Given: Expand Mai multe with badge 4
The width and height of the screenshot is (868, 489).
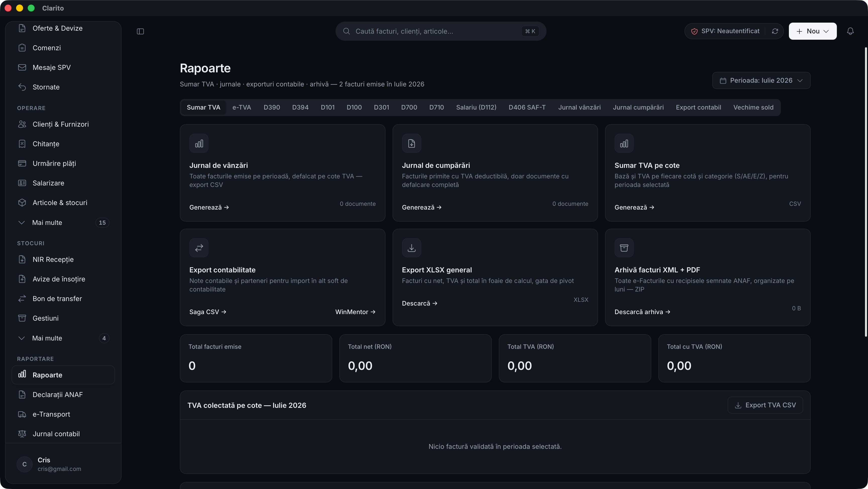Looking at the screenshot, I should click(x=63, y=338).
